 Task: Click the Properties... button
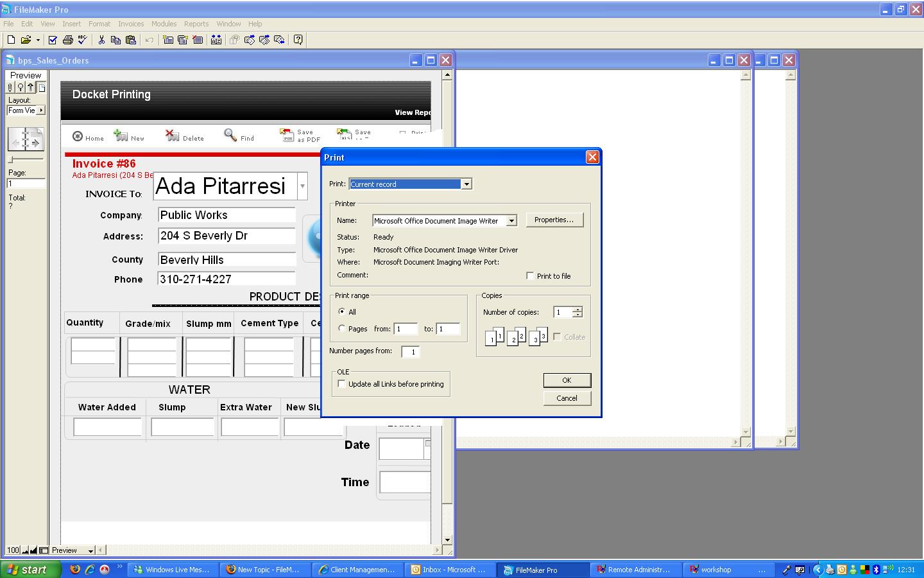tap(554, 220)
